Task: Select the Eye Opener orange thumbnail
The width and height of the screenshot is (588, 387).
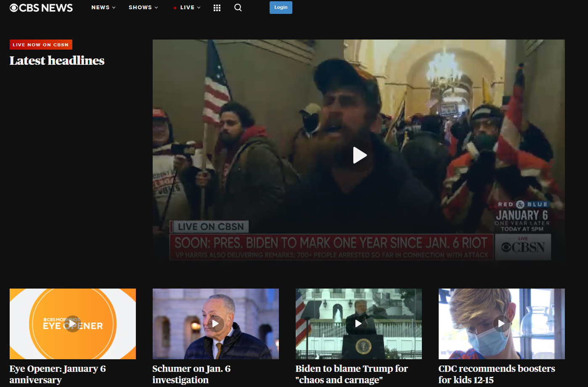Action: pos(73,324)
